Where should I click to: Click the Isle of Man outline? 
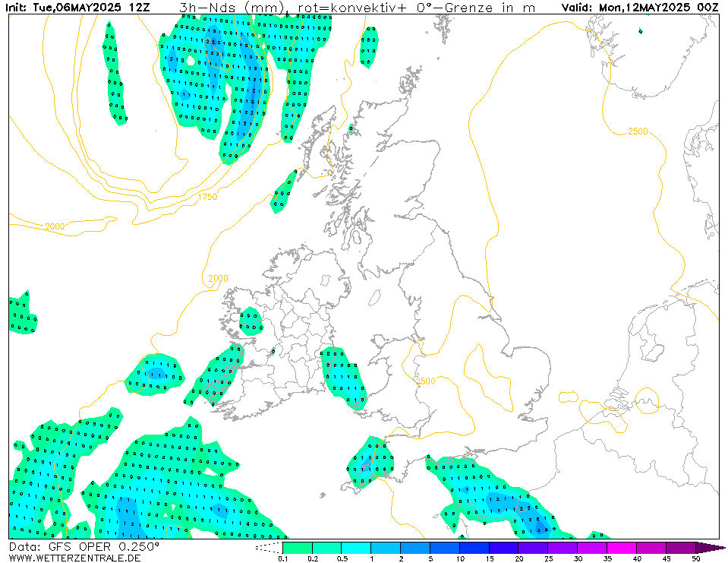coord(375,297)
